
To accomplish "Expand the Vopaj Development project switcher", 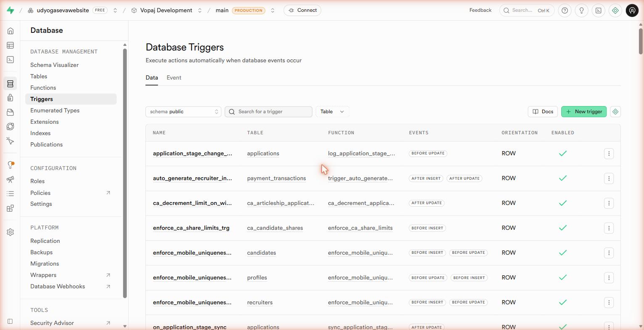I will [x=200, y=11].
